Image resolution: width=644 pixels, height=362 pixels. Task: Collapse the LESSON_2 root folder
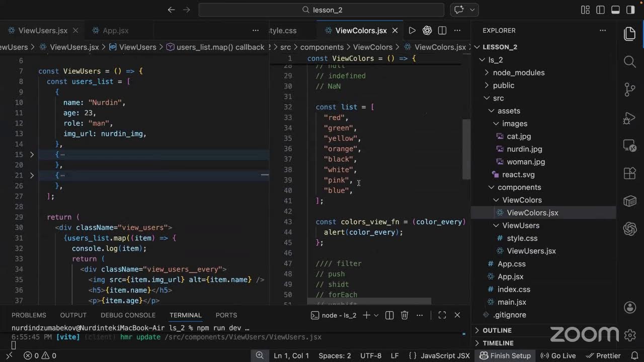[x=500, y=47]
